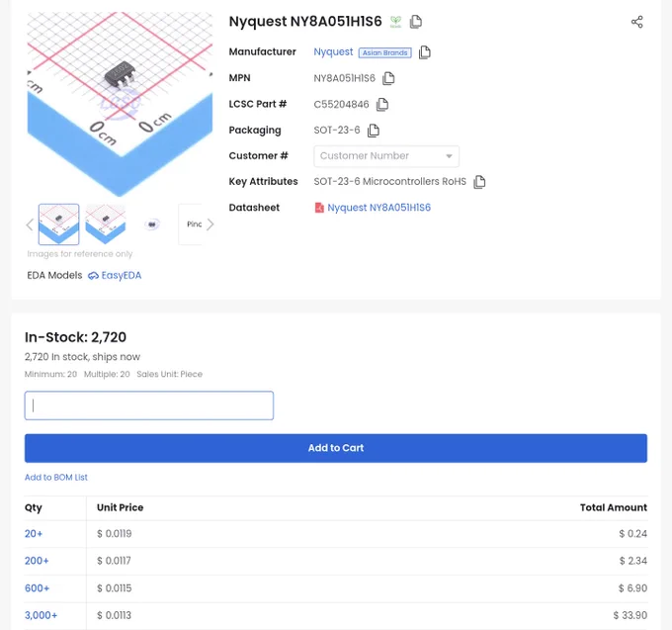Open the EasyEDA models link
The width and height of the screenshot is (672, 630).
tap(122, 275)
